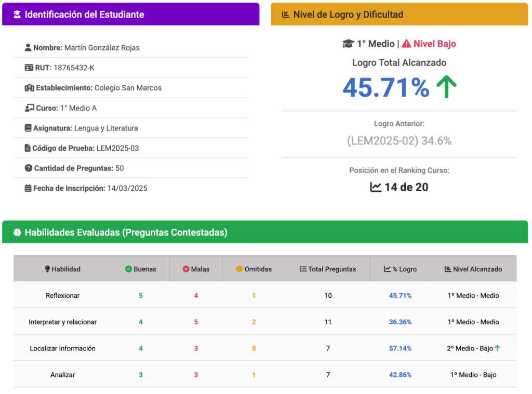Image resolution: width=532 pixels, height=394 pixels.
Task: Click the graduation cap icon near 1° Medio
Action: point(348,44)
